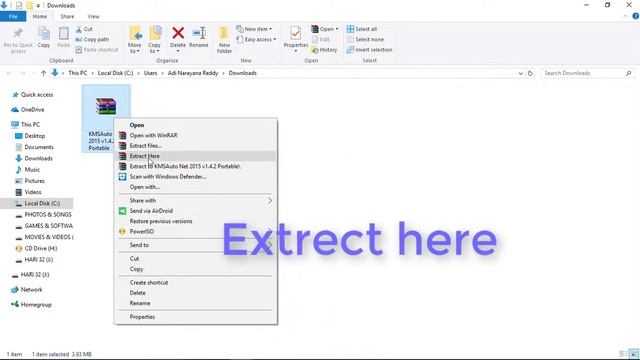This screenshot has height=360, width=640.
Task: Select This PC in navigation pane
Action: click(x=26, y=124)
